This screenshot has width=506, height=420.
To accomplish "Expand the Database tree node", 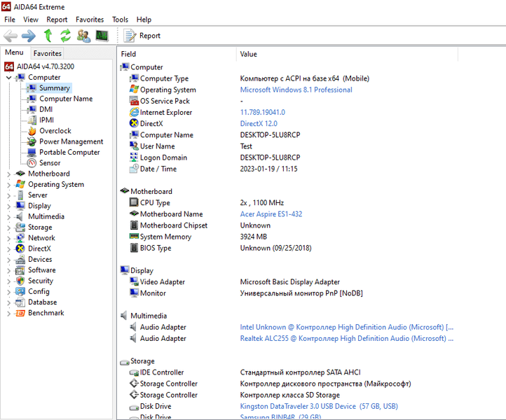I will 8,302.
